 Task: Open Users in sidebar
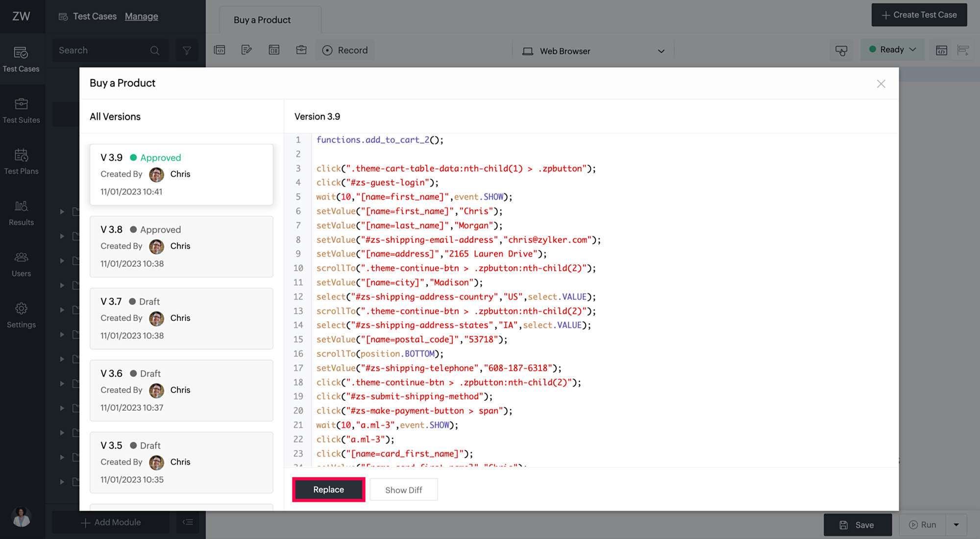point(21,264)
